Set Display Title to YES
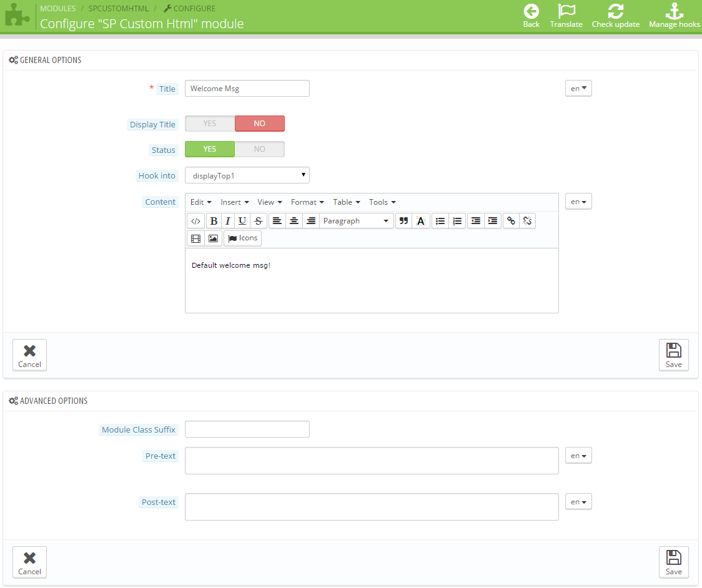This screenshot has width=702, height=588. click(210, 124)
